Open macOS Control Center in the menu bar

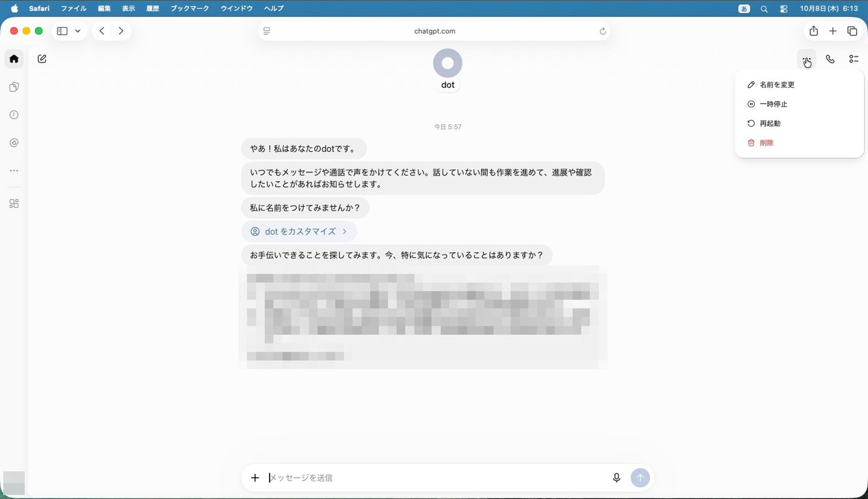point(783,9)
